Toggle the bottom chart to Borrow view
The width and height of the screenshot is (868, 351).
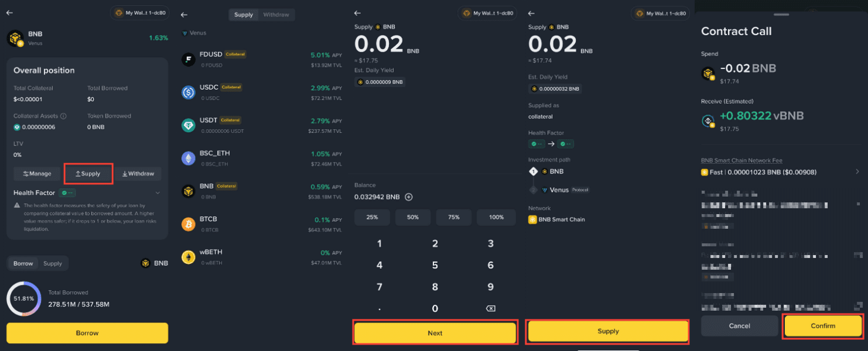23,263
